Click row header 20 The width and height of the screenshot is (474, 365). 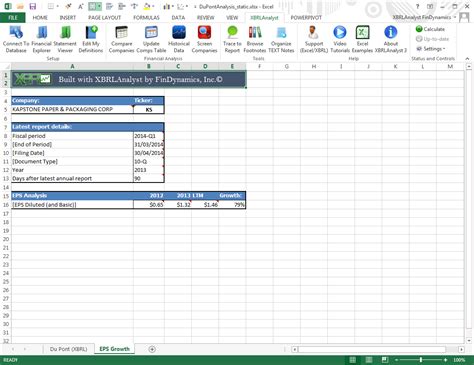coord(6,239)
